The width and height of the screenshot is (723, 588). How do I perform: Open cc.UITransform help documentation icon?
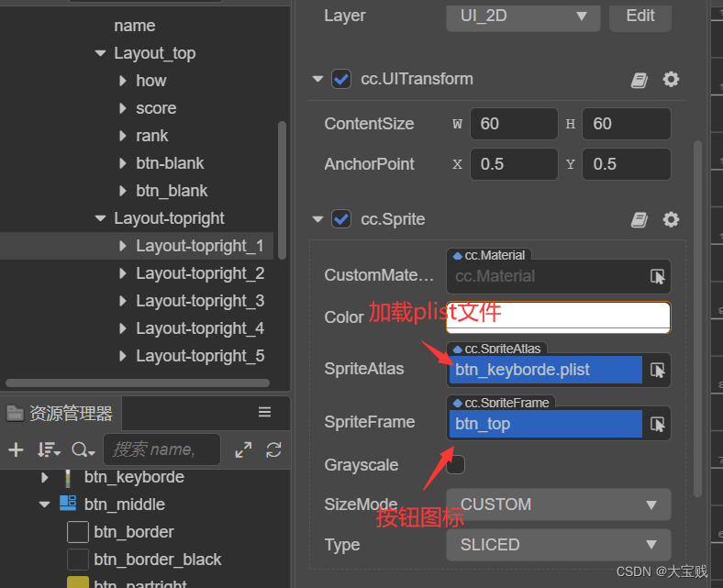tap(640, 80)
